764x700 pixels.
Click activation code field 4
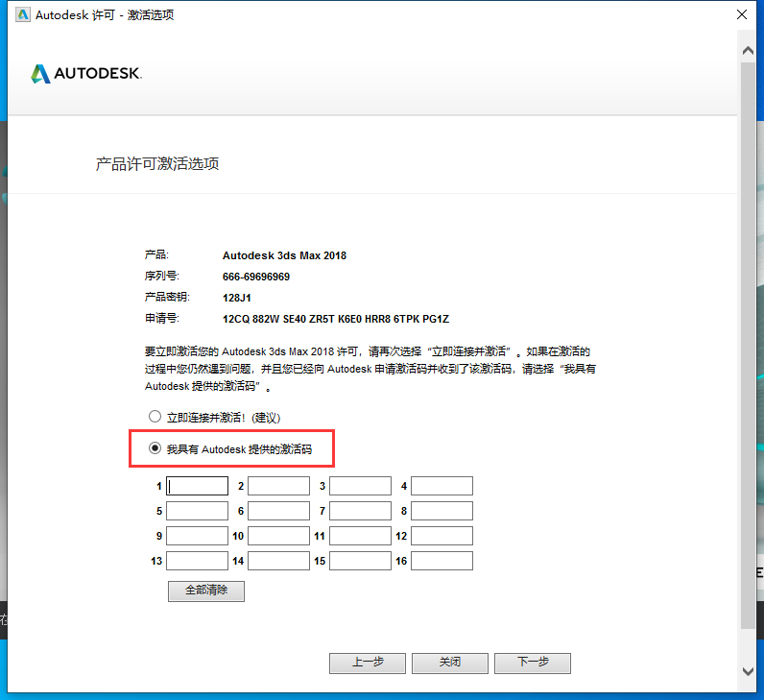coord(442,486)
